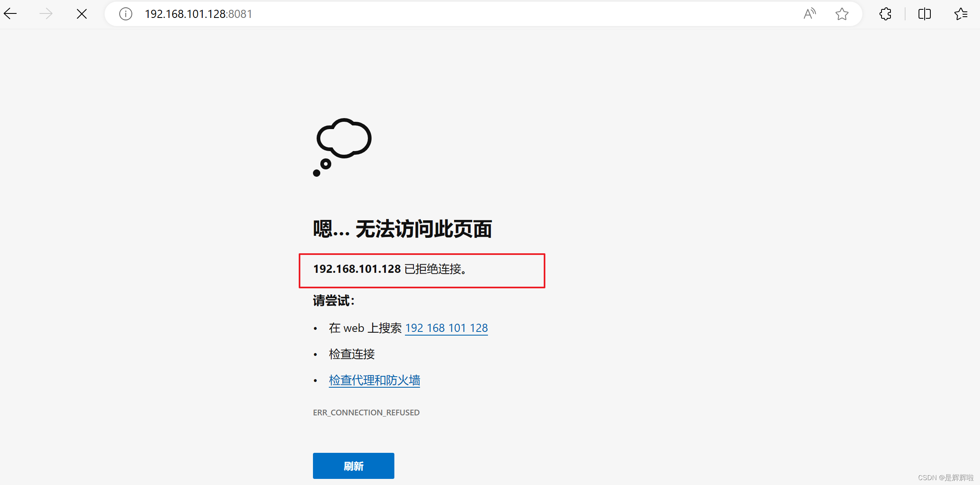This screenshot has width=980, height=485.
Task: Click the thought cloud error illustration
Action: [342, 147]
